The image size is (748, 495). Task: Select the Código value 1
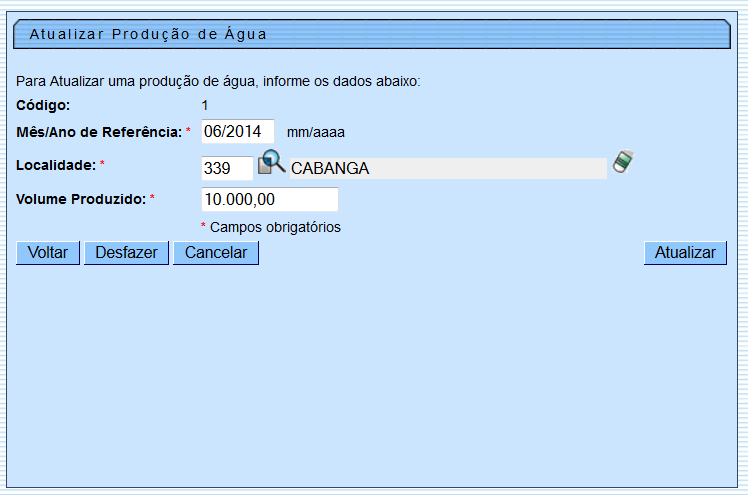point(205,105)
